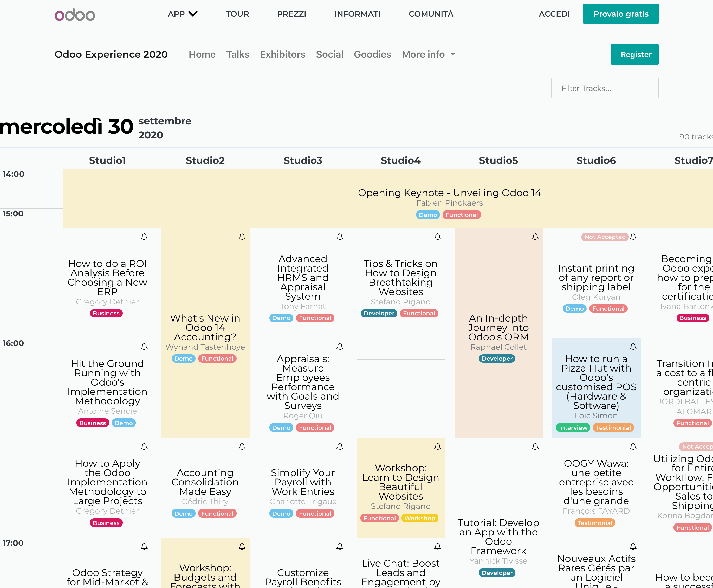Click bell icon on Accounting Consolidation talk
713x588 pixels.
[242, 446]
